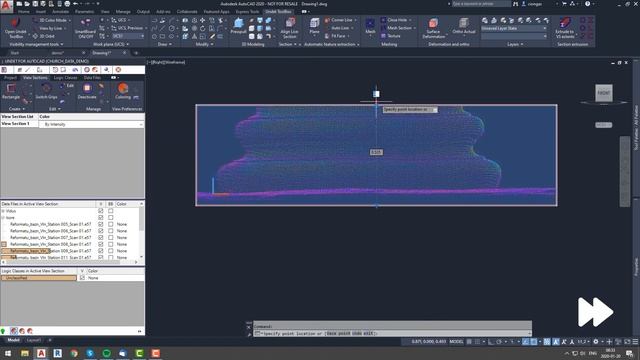Screen dimensions: 640x360
Task: Switch to the Project tab in Undet panel
Action: (10, 78)
